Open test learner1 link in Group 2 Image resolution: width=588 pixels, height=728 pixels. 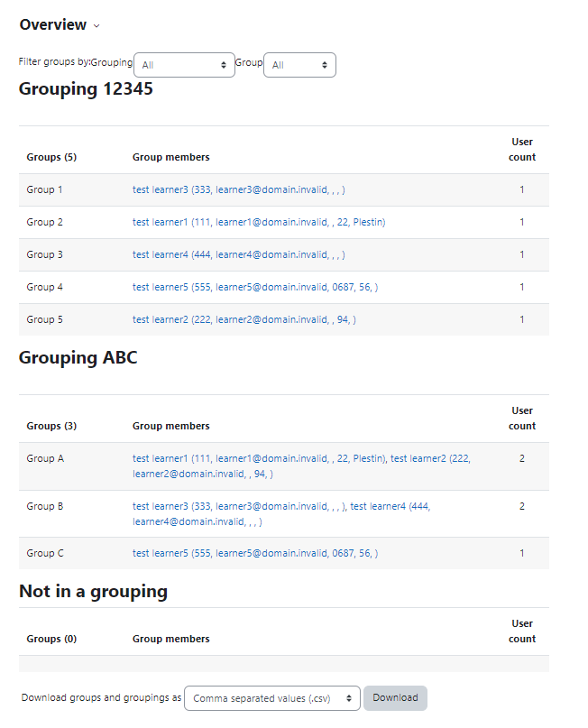click(259, 223)
